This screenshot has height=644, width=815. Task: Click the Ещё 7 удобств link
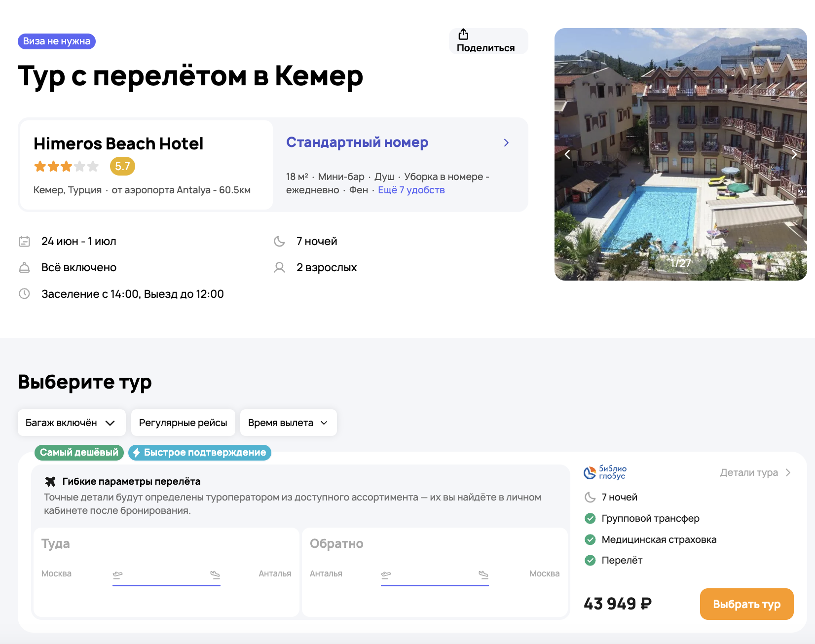coord(411,190)
